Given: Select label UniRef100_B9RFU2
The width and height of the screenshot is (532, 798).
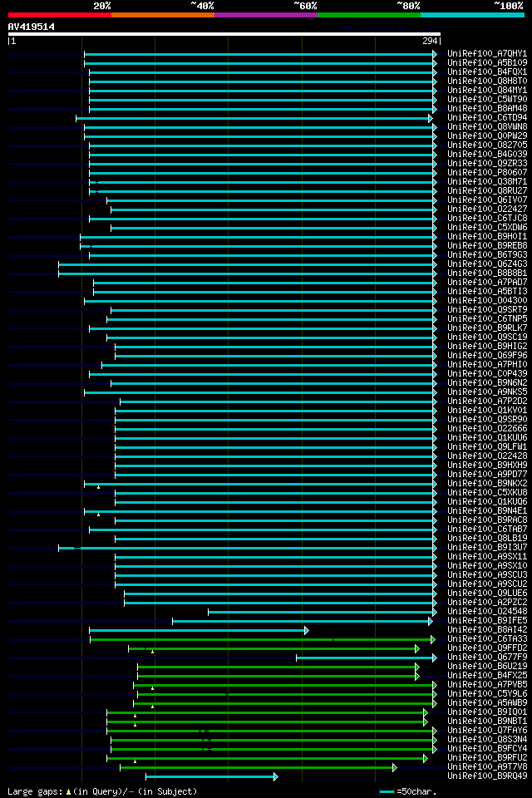Looking at the screenshot, I should (487, 759).
